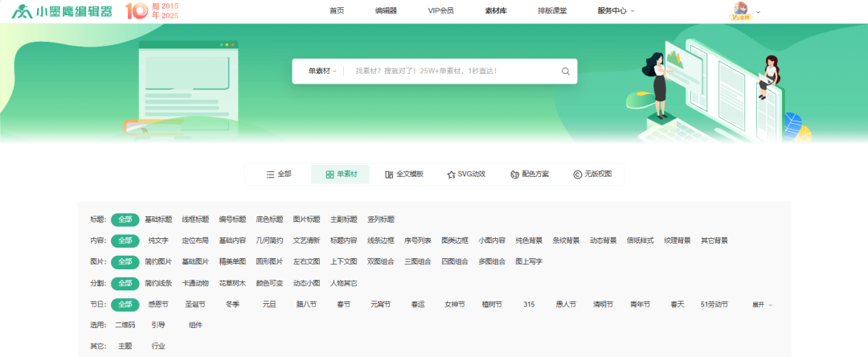This screenshot has width=868, height=357.
Task: Choose 纯文字 content filter
Action: (158, 240)
